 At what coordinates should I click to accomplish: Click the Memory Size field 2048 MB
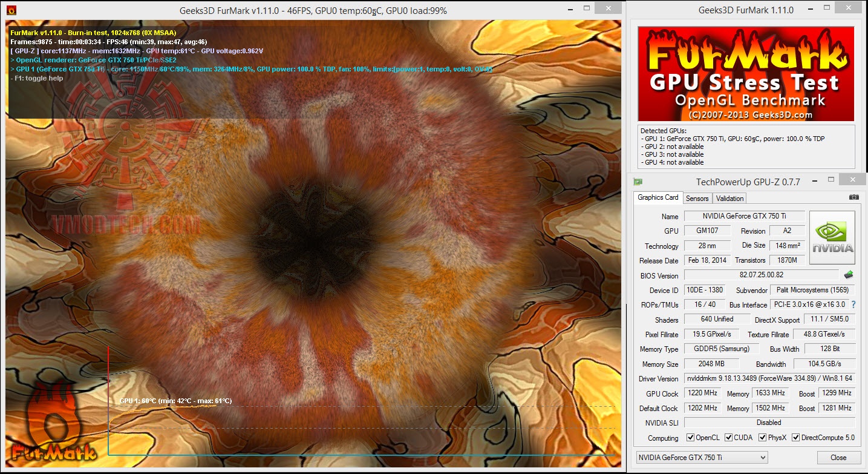pos(711,364)
